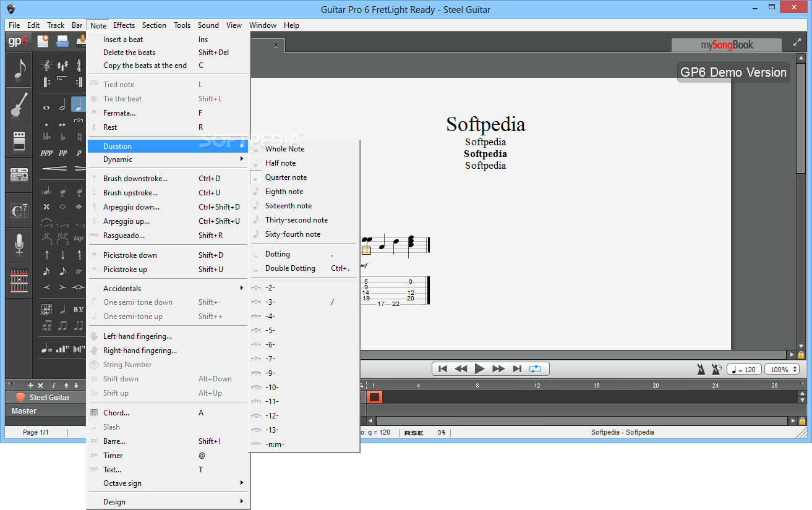The width and height of the screenshot is (812, 510).
Task: Click the add track plus icon
Action: coord(30,385)
